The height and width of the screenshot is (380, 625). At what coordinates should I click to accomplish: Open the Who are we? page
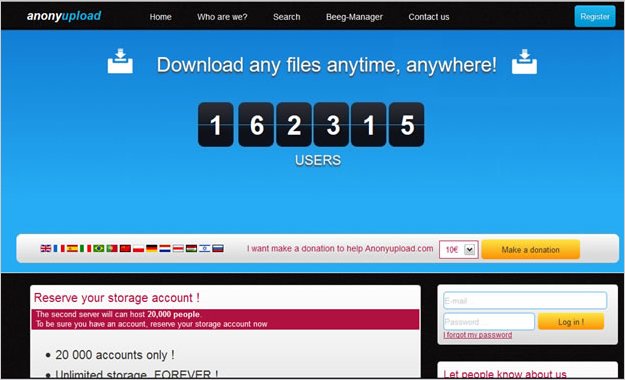tap(222, 17)
